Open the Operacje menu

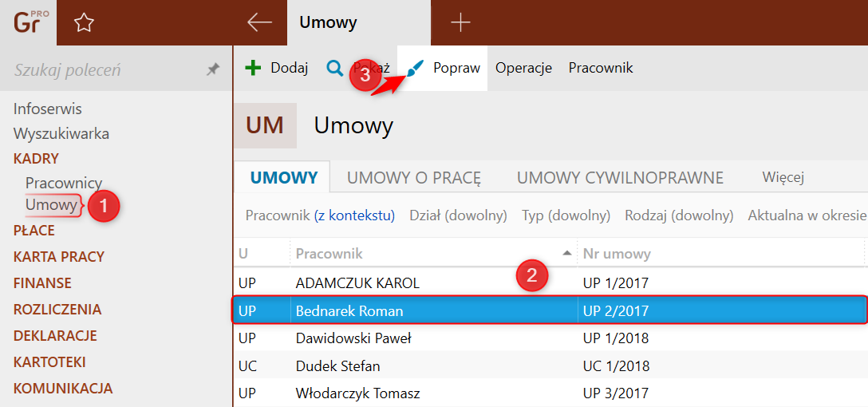[x=523, y=68]
